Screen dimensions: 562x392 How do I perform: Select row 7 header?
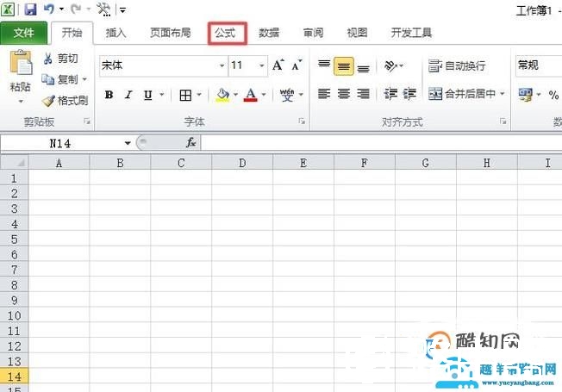pyautogui.click(x=14, y=270)
